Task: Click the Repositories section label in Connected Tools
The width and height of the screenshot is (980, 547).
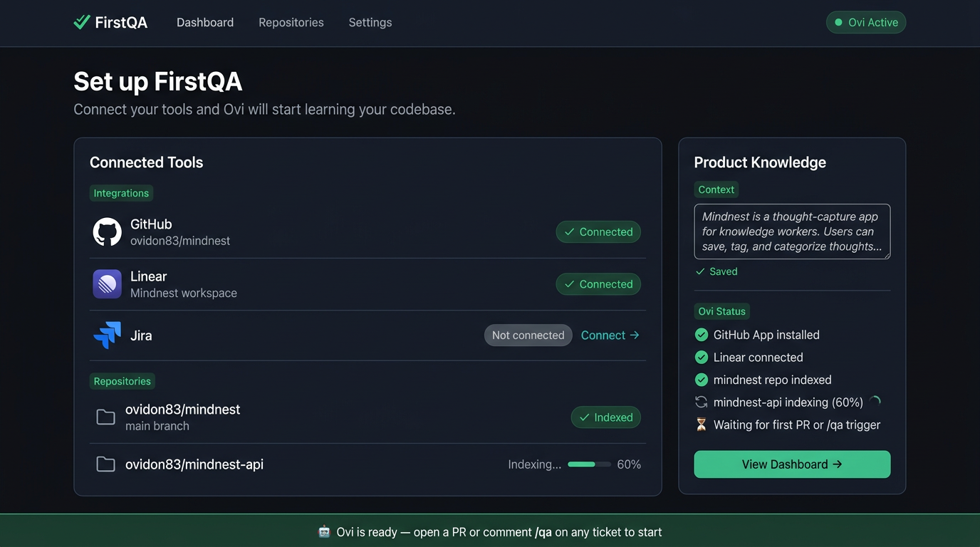Action: (x=123, y=381)
